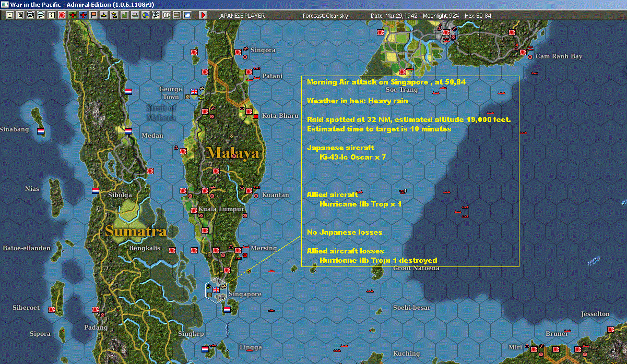Click the crosshair target window icon
The width and height of the screenshot is (627, 364).
[156, 15]
